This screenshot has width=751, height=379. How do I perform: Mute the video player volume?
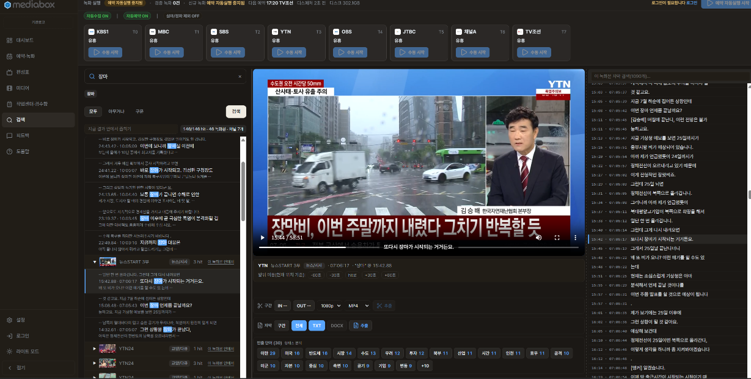coord(539,238)
